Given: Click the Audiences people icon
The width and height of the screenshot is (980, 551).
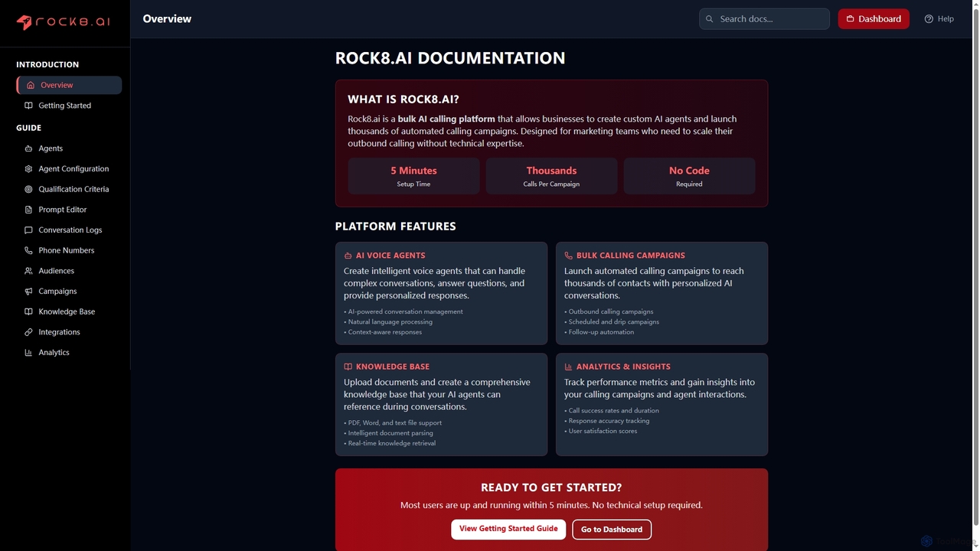Looking at the screenshot, I should click(x=28, y=271).
